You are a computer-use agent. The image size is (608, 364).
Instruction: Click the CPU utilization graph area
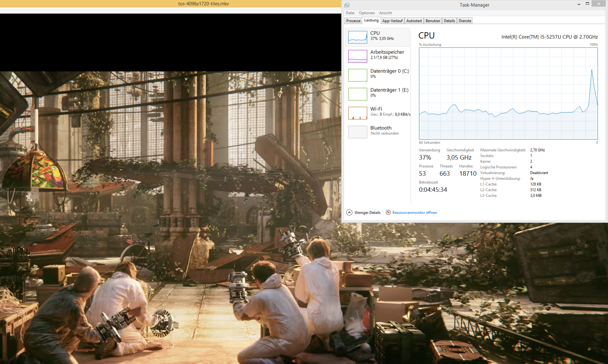pyautogui.click(x=508, y=93)
